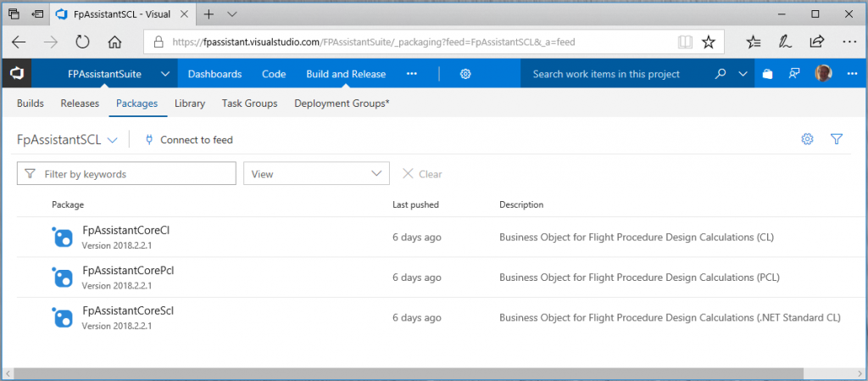Click the Visual Studio logo icon
868x381 pixels.
tap(17, 74)
